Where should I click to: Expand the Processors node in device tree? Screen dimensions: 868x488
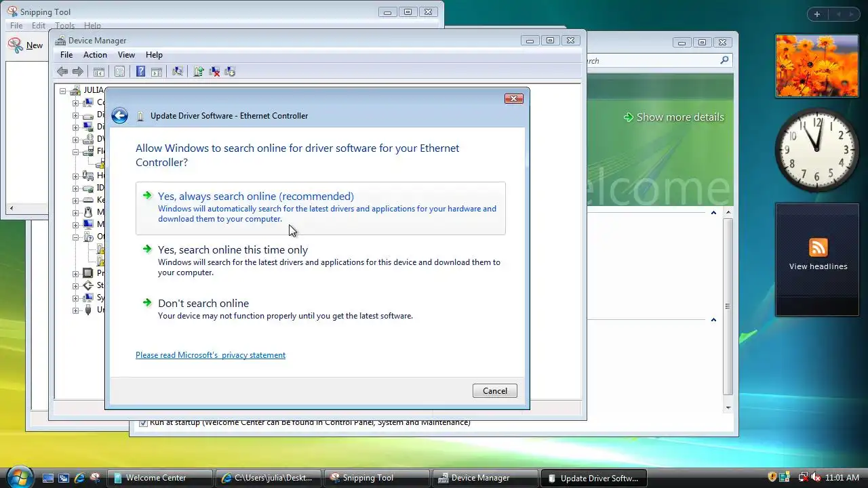(75, 274)
